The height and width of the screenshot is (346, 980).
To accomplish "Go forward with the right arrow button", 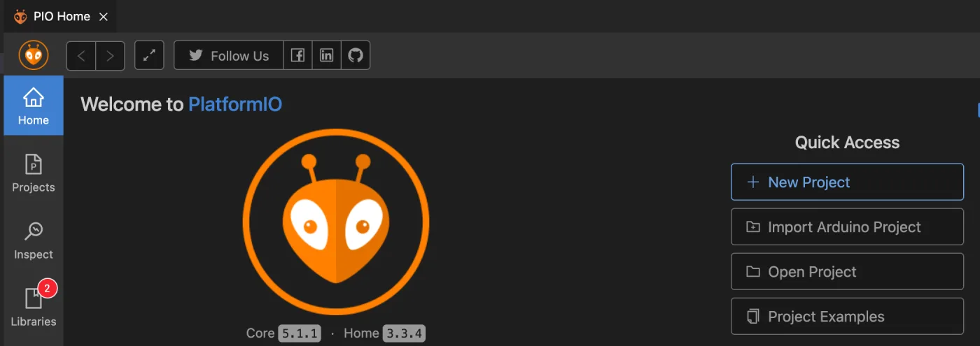I will (x=110, y=56).
